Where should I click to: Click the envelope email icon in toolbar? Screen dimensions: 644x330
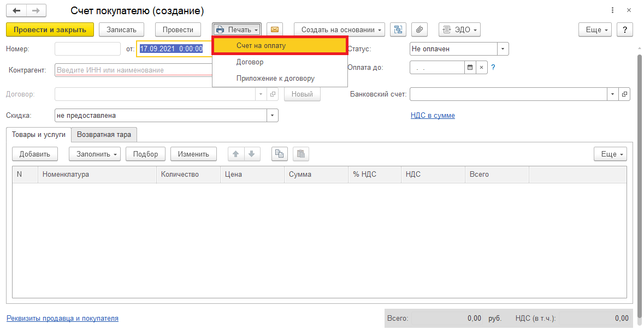point(274,29)
